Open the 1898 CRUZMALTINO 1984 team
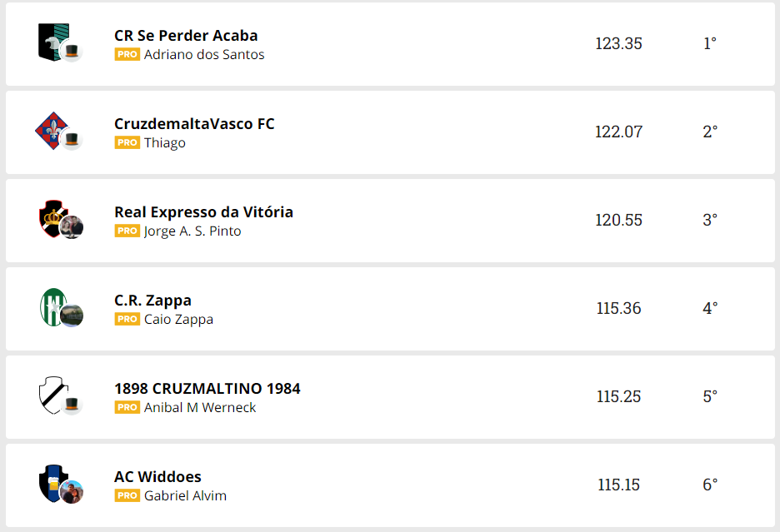Image resolution: width=780 pixels, height=532 pixels. [x=207, y=389]
